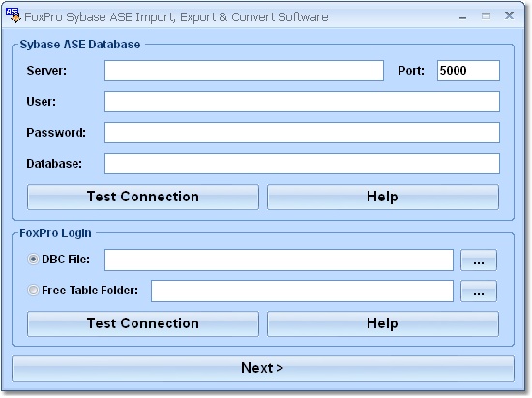Test Connection for FoxPro Login
This screenshot has width=532, height=398.
coord(143,324)
